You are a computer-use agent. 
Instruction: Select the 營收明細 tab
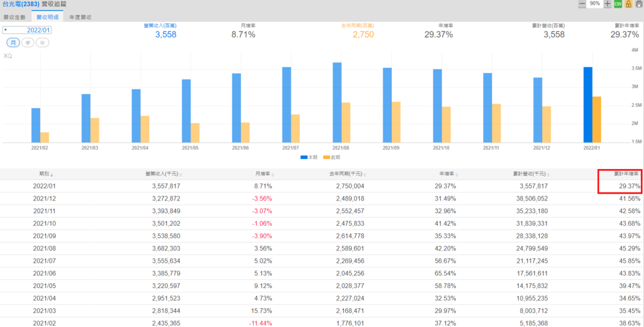tap(47, 17)
